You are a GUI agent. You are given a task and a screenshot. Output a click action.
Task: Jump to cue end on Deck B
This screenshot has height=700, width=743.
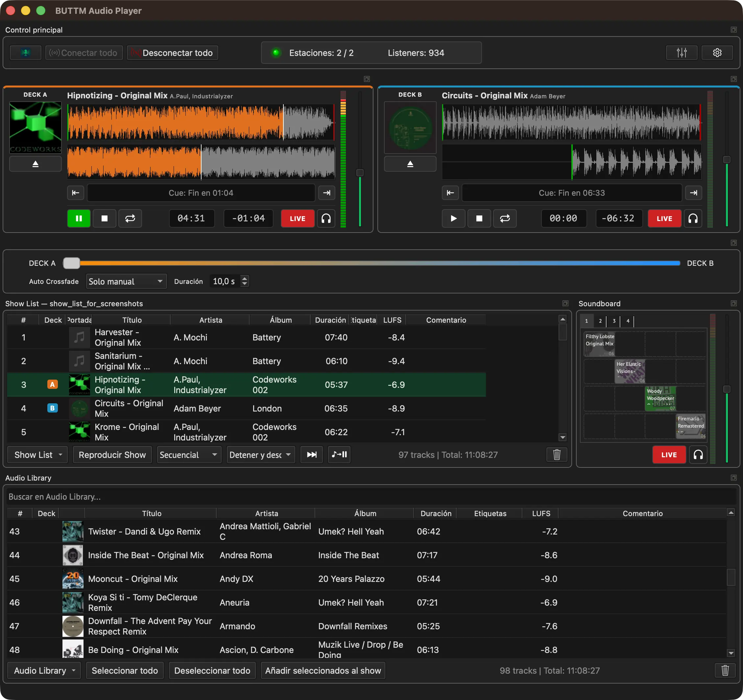(693, 193)
